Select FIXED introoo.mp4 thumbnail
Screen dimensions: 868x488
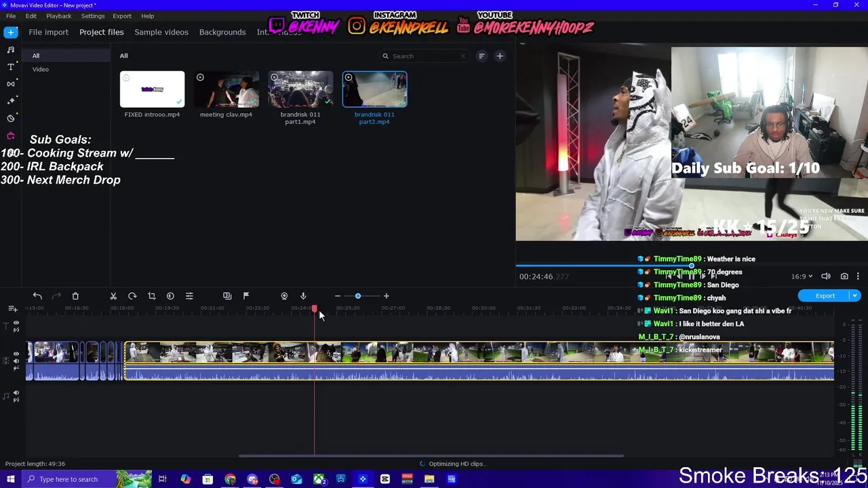point(152,89)
